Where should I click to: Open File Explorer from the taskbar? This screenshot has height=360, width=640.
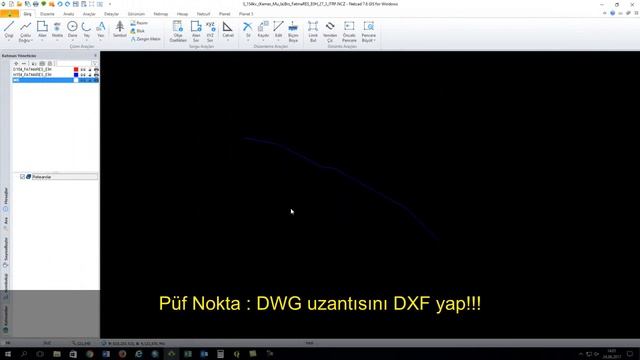pyautogui.click(x=57, y=354)
